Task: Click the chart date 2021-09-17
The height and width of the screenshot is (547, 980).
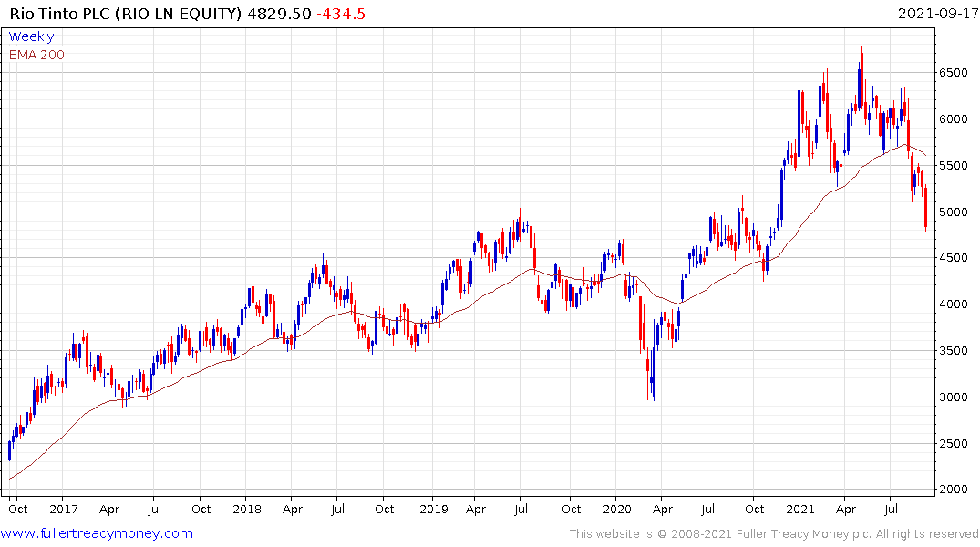Action: pos(937,13)
